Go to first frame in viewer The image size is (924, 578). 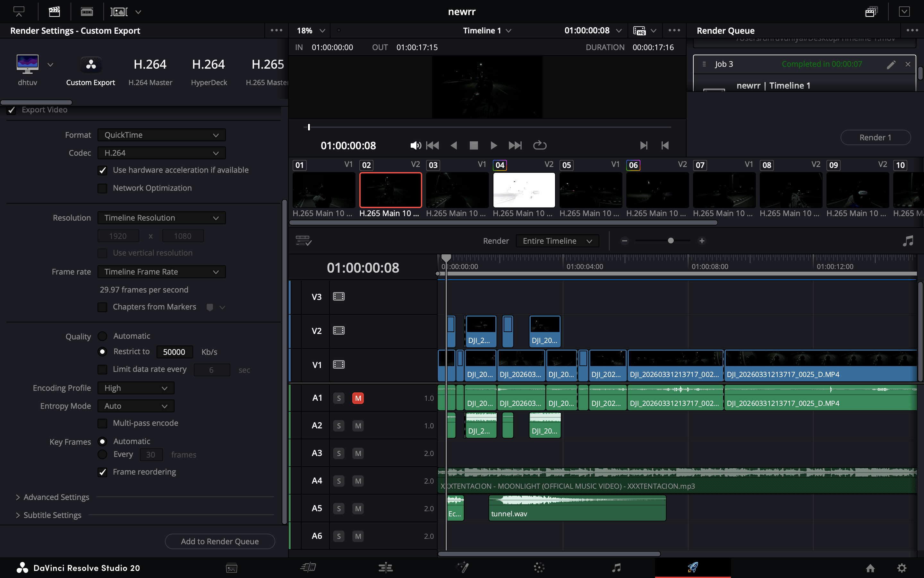(x=432, y=145)
